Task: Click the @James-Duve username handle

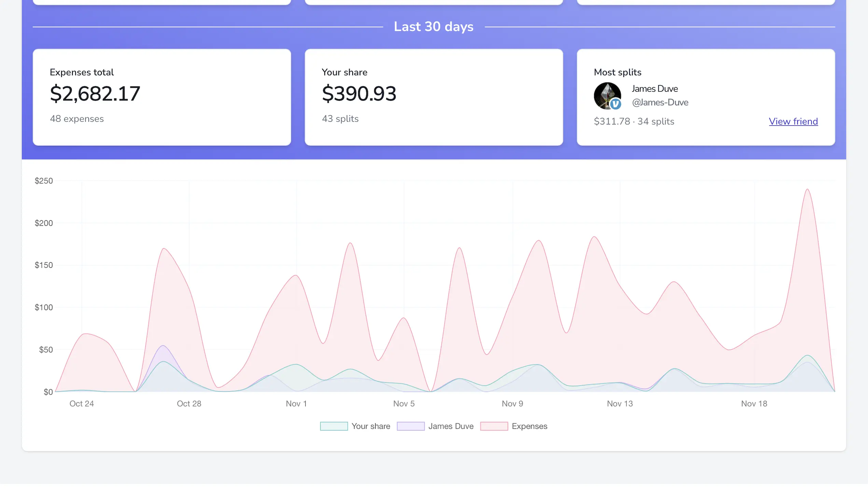Action: (x=660, y=102)
